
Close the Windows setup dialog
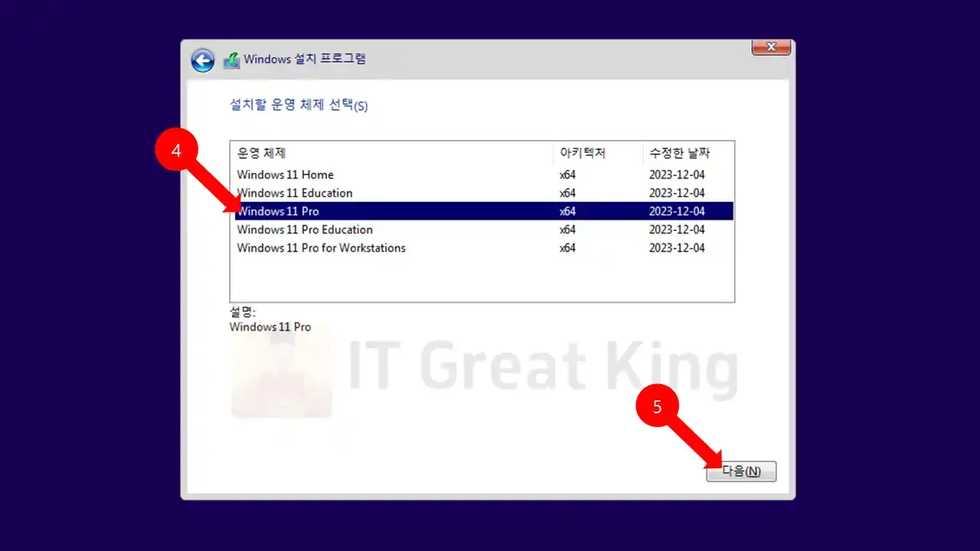(x=771, y=47)
